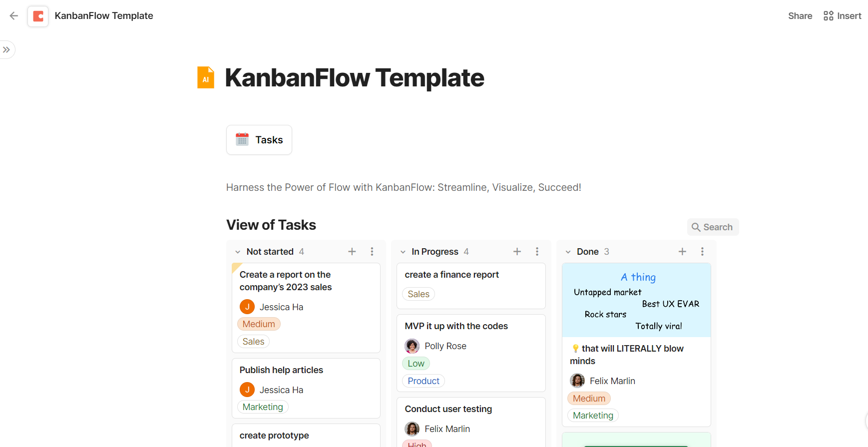Open the three-dot menu on Not started column
The width and height of the screenshot is (868, 447).
(x=372, y=251)
